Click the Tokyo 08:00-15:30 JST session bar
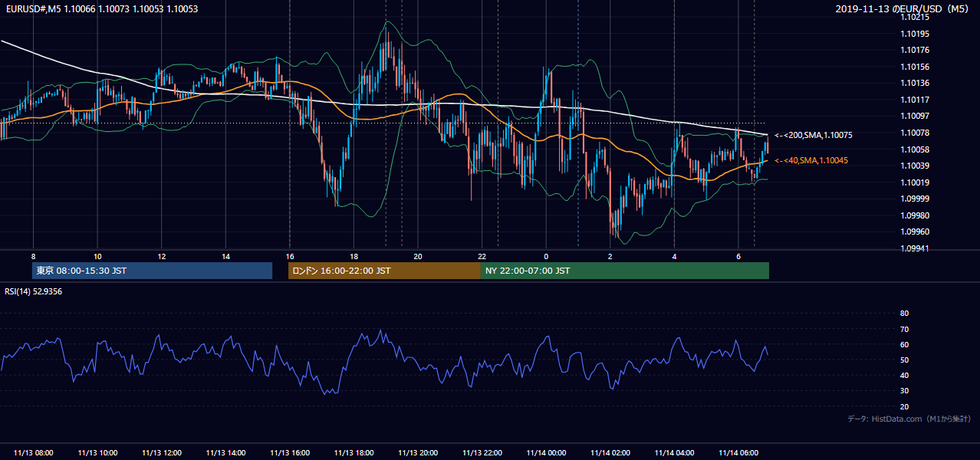980x460 pixels. pos(153,271)
